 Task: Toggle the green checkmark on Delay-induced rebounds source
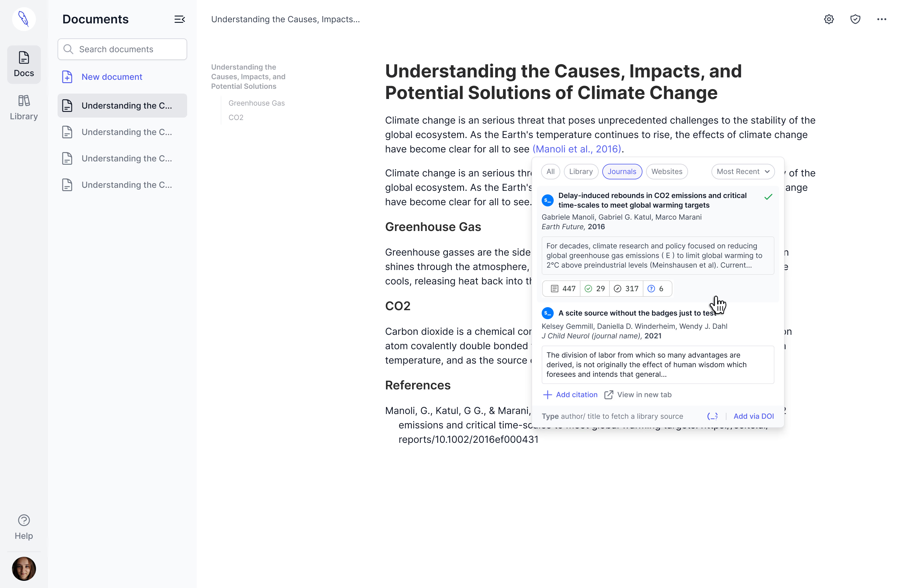(768, 196)
